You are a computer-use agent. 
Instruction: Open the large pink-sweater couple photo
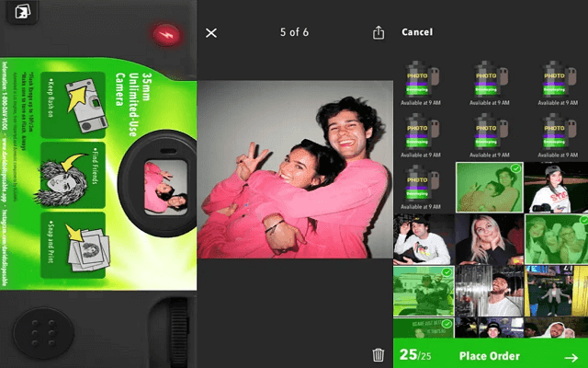(x=293, y=169)
